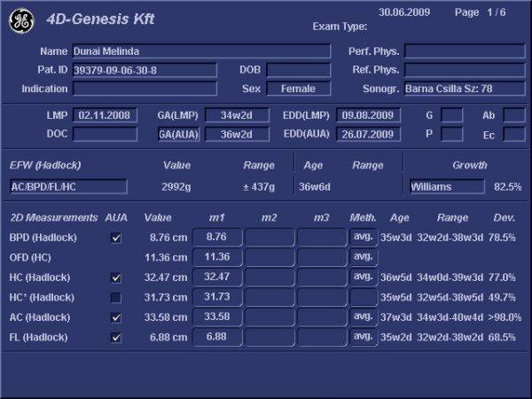
Task: Click the BPD m1 value 8.76
Action: 216,237
